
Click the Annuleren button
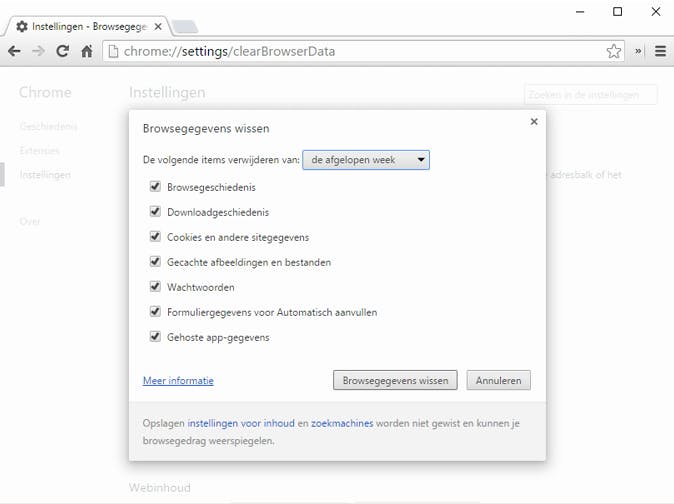pos(498,380)
